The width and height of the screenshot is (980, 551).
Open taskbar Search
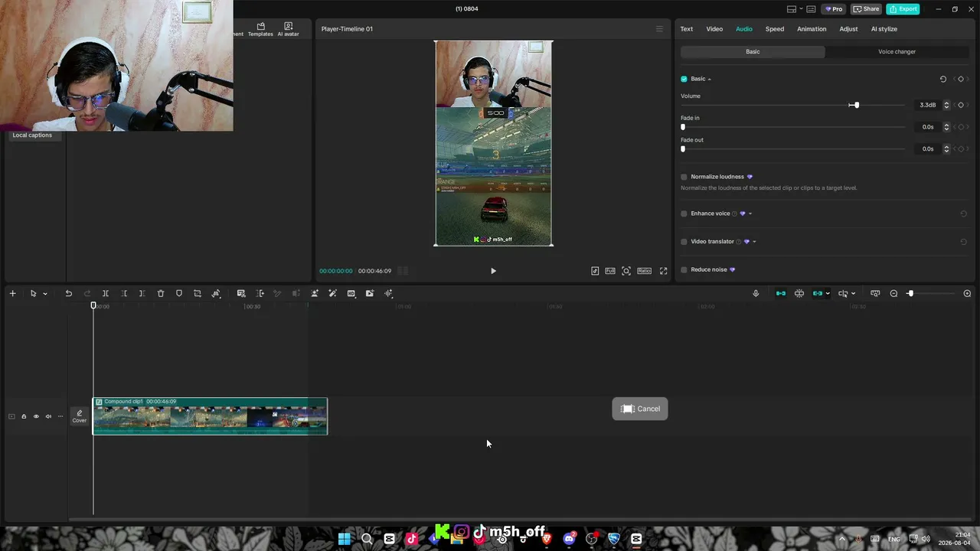point(367,539)
